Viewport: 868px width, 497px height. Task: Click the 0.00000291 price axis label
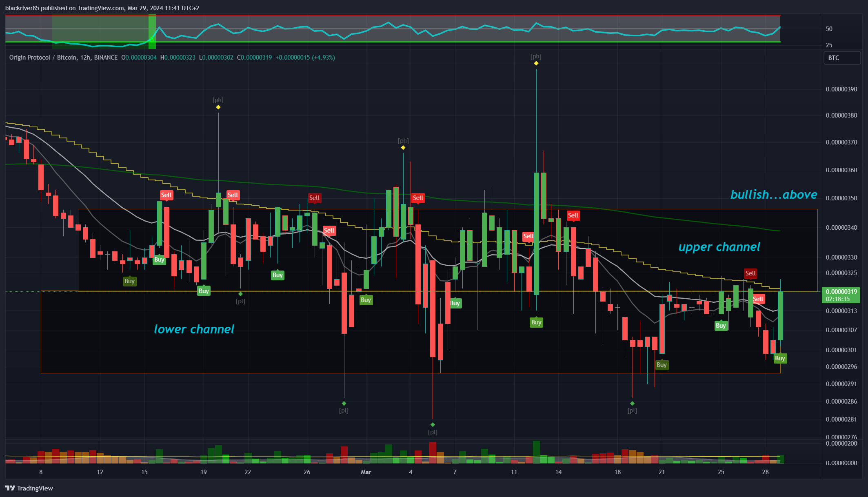pos(841,384)
